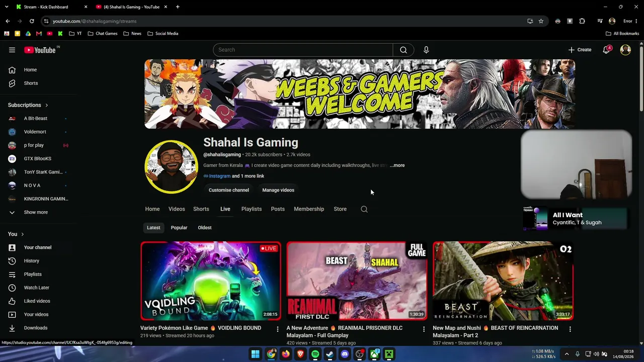
Task: Open the Gmail bookmark icon
Action: pos(39,34)
